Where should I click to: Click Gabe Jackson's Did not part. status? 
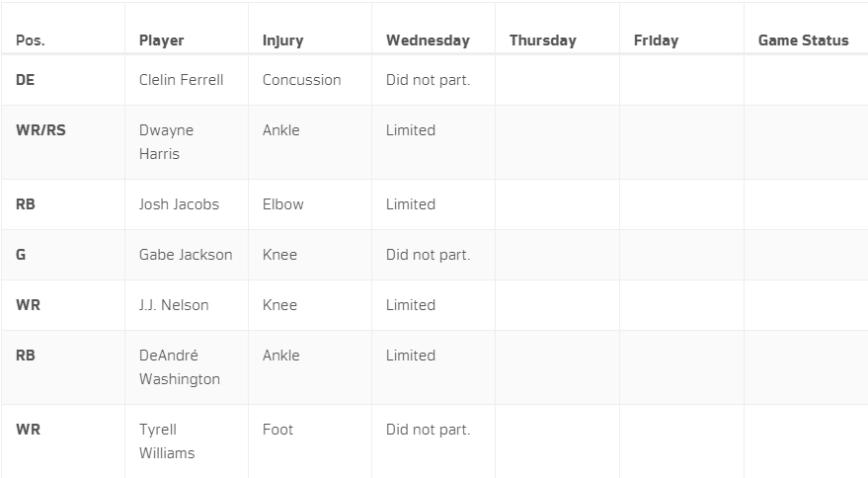pos(428,255)
